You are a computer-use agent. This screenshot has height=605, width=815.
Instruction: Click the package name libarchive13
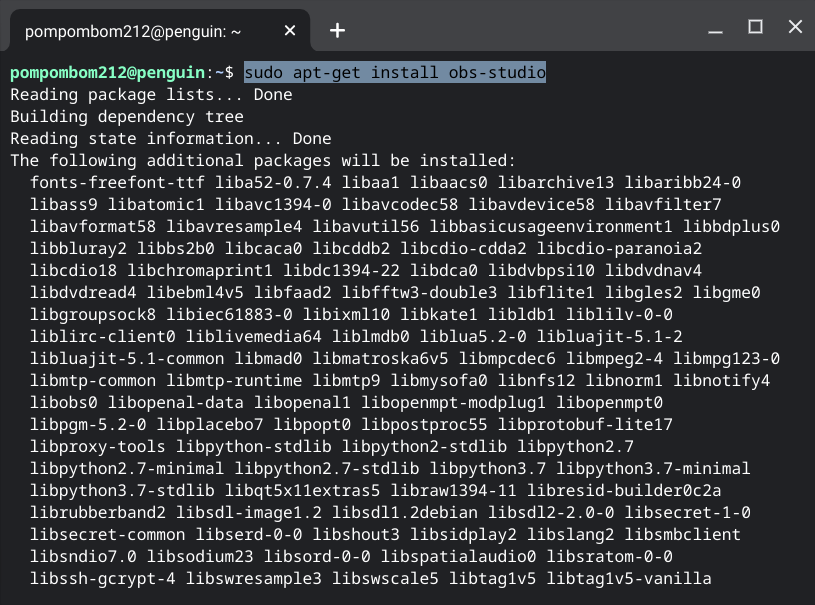pos(556,182)
